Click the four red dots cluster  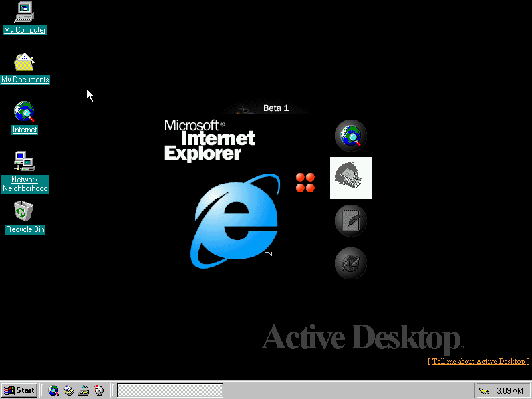point(305,182)
